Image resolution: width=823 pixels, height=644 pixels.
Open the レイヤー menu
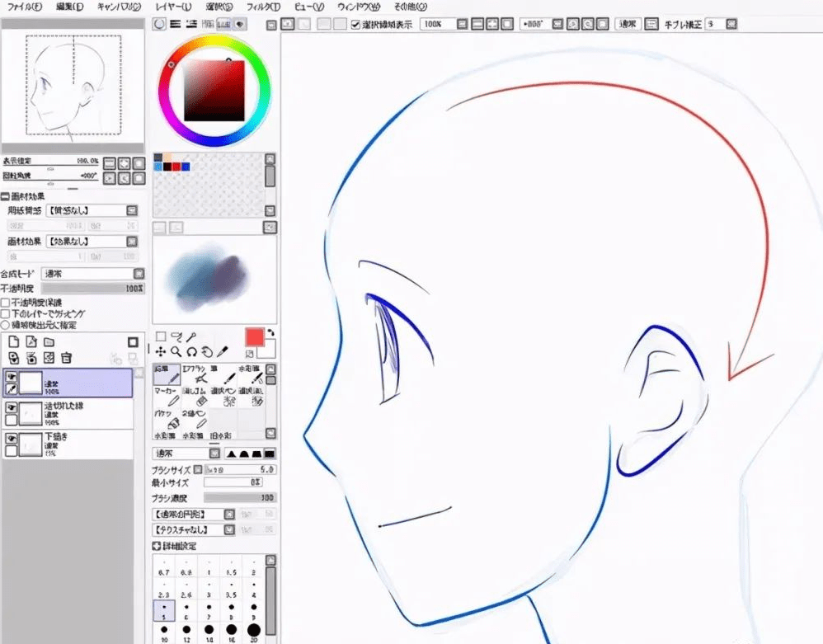pos(173,7)
